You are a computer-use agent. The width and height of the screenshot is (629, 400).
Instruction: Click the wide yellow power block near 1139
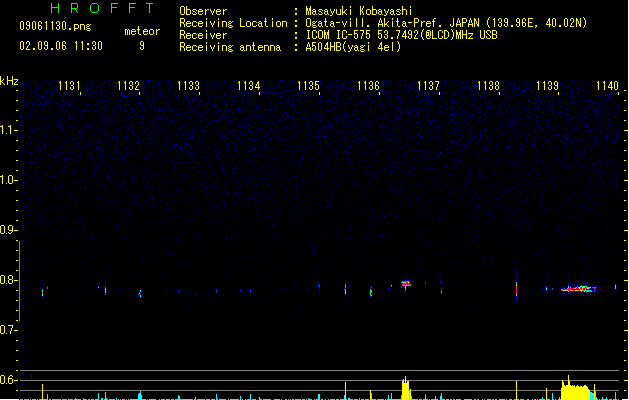(576, 390)
